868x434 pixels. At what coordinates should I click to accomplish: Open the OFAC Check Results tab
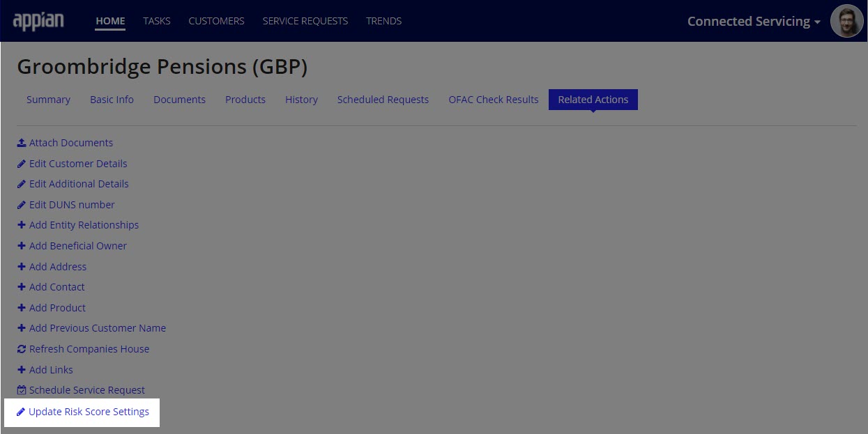coord(493,100)
